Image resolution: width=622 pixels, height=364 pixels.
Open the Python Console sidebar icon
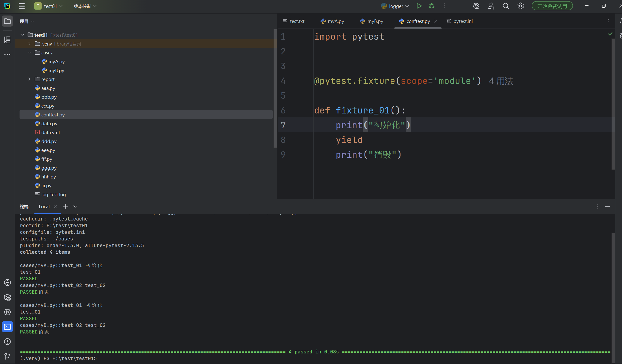click(x=7, y=282)
